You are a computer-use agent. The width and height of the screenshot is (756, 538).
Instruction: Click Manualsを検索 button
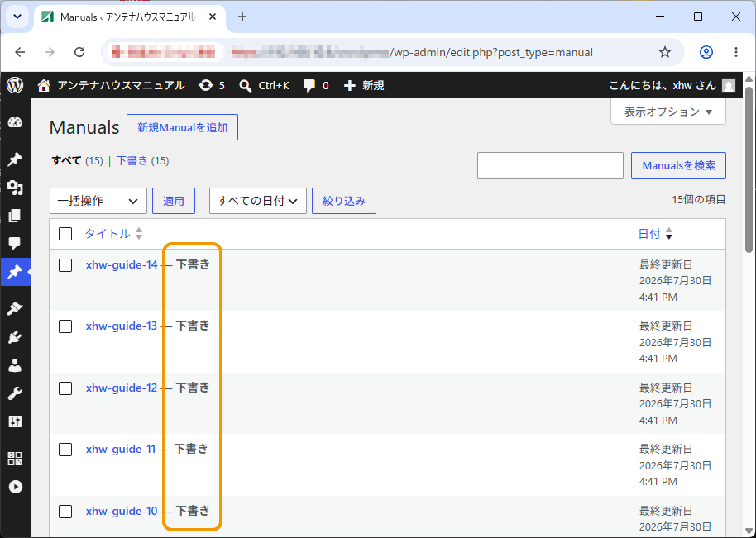click(678, 165)
